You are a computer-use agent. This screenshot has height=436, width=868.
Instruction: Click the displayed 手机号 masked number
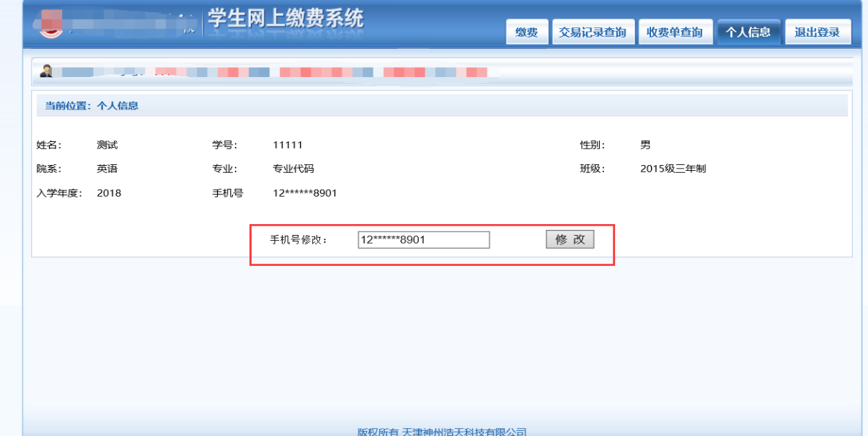pyautogui.click(x=305, y=193)
